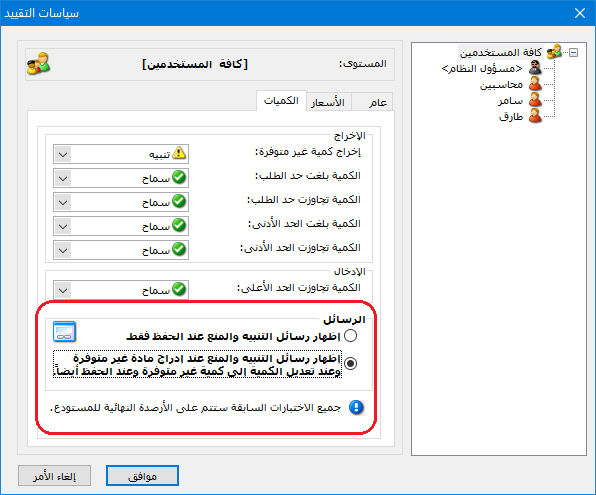Image resolution: width=596 pixels, height=495 pixels.
Task: Click the message window icon in الرسائل section
Action: coord(64,332)
